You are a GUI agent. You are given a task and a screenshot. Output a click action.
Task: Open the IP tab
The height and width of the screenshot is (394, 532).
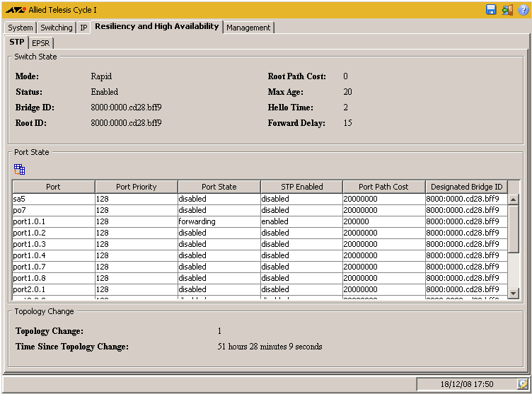point(83,28)
